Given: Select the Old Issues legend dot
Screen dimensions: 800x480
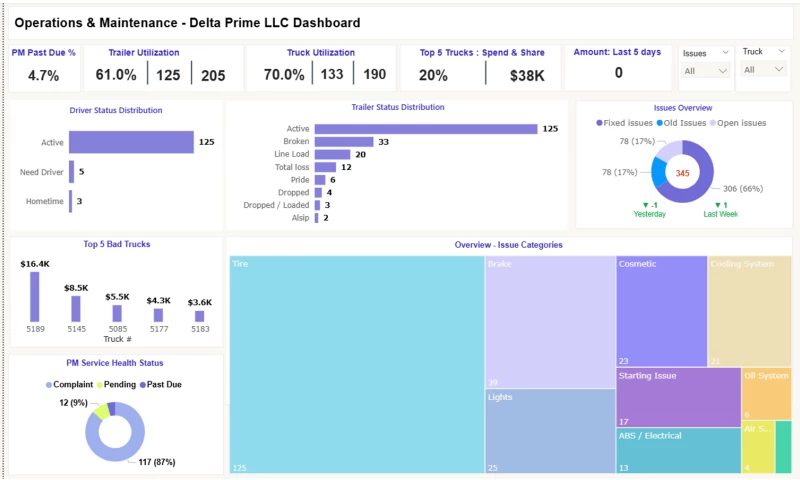Looking at the screenshot, I should 659,123.
